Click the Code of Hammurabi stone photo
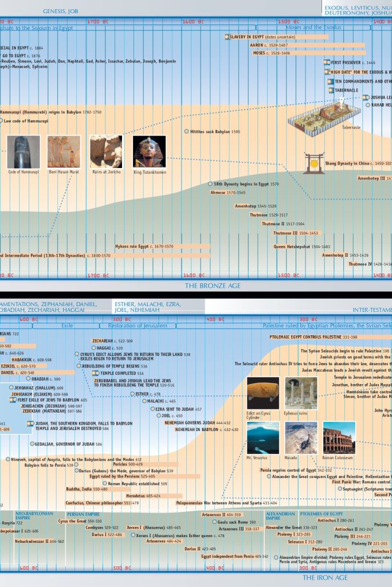 [23, 152]
